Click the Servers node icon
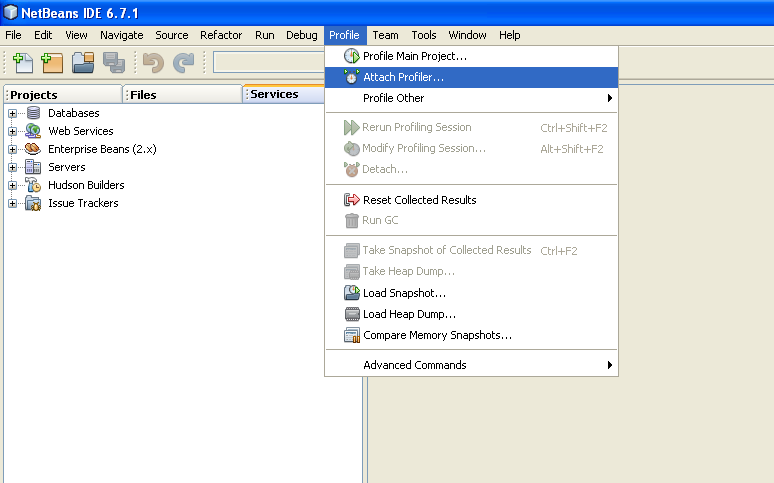 tap(33, 167)
